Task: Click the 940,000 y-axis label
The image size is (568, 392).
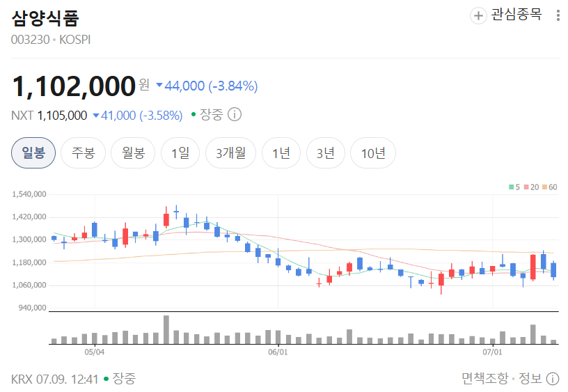Action: point(33,308)
